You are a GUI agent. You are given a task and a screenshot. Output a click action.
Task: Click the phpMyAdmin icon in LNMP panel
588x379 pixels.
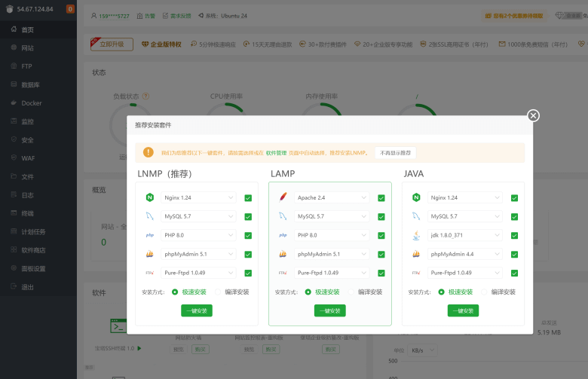click(x=149, y=254)
